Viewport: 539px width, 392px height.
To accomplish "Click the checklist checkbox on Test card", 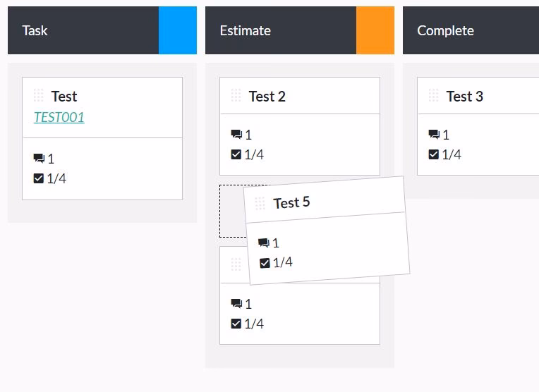I will (39, 179).
